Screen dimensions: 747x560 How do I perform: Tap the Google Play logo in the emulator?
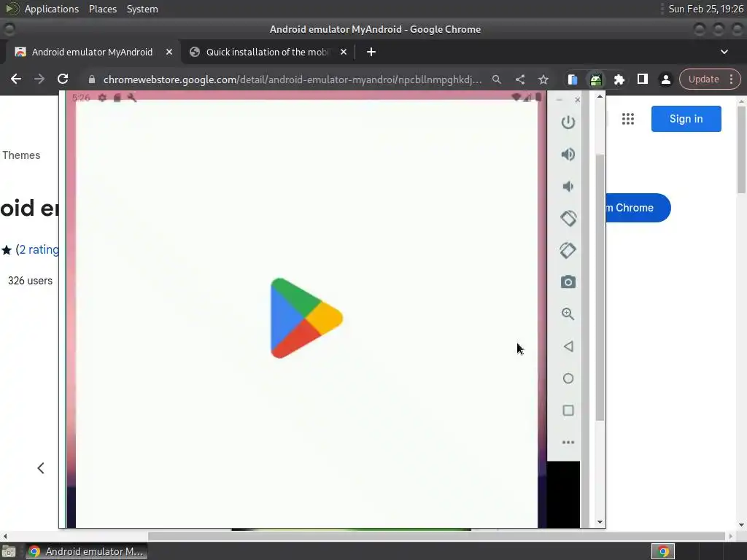(x=306, y=318)
